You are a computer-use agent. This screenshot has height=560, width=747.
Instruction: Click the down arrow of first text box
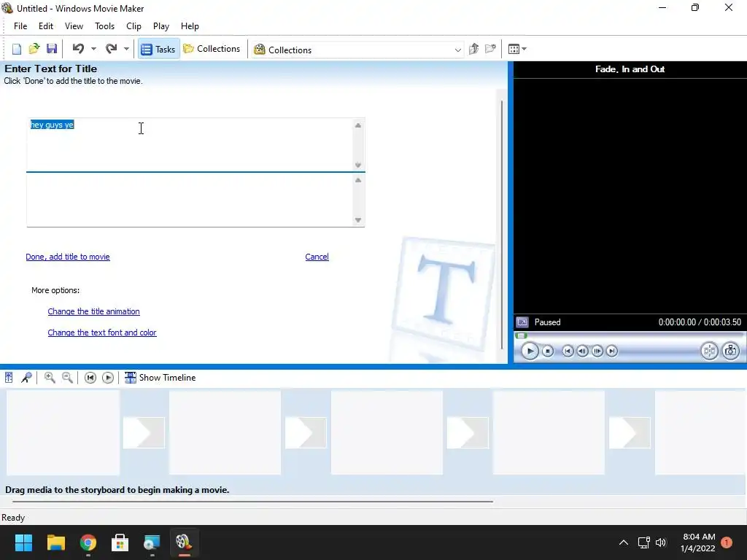pos(357,166)
